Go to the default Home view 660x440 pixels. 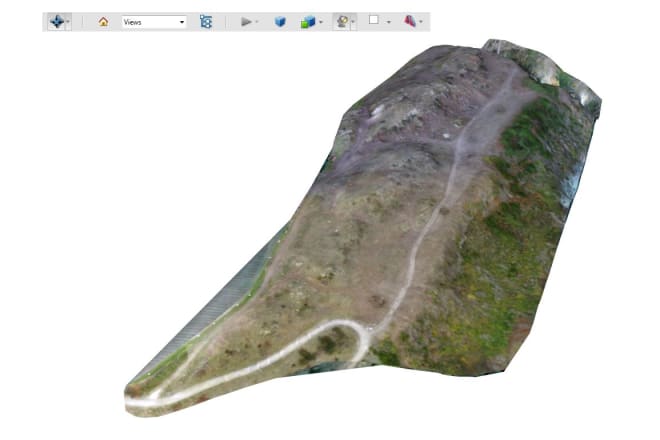tap(103, 21)
